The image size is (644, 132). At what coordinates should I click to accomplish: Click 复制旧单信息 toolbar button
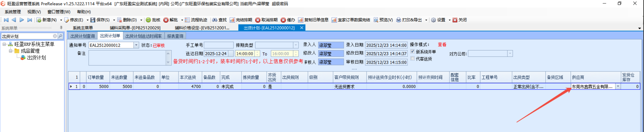(313, 20)
